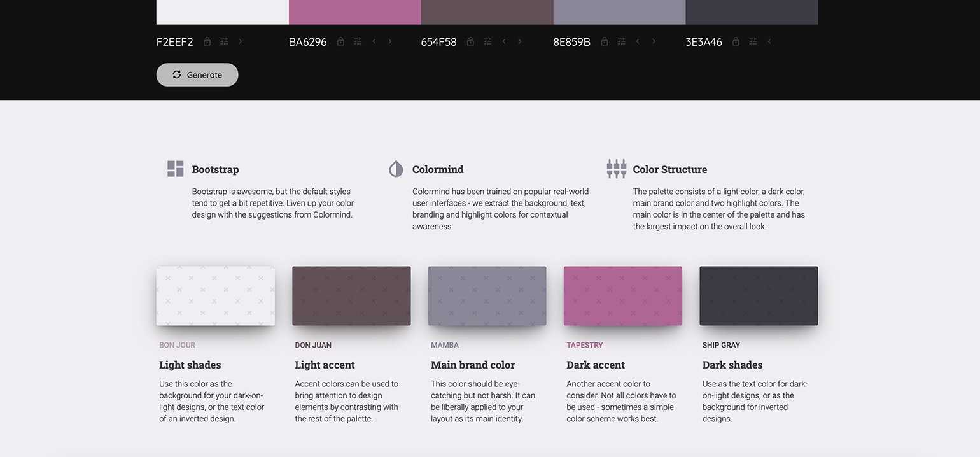Click the Main brand color heading
The image size is (980, 457).
click(472, 365)
